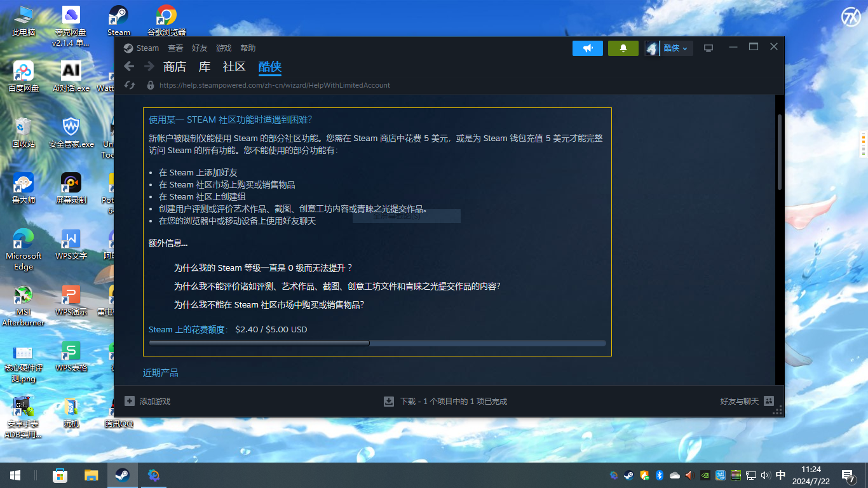Click the $2.40 / $5.00 spending progress bar
Viewport: 868px width, 488px height.
click(x=377, y=343)
